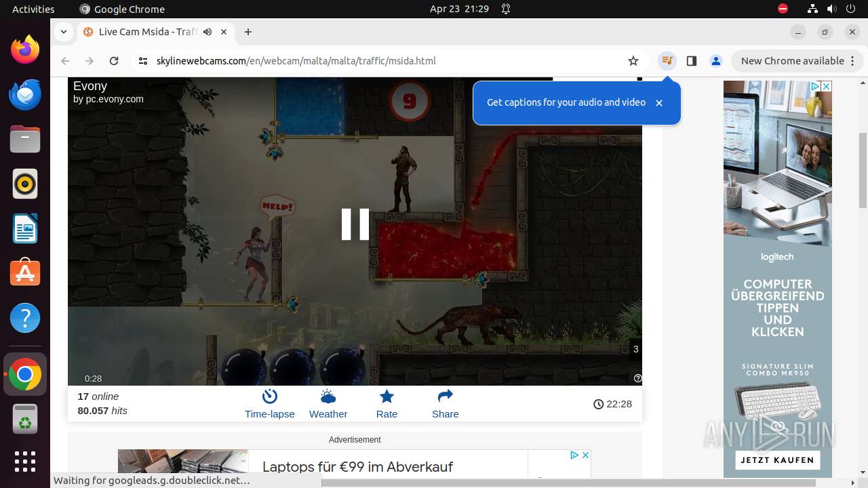Screen dimensions: 868x488
Task: Open the Files manager dock icon
Action: pos(25,139)
